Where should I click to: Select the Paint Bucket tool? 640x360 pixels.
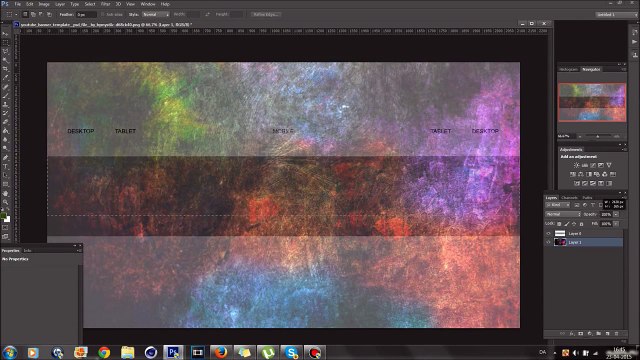point(5,131)
